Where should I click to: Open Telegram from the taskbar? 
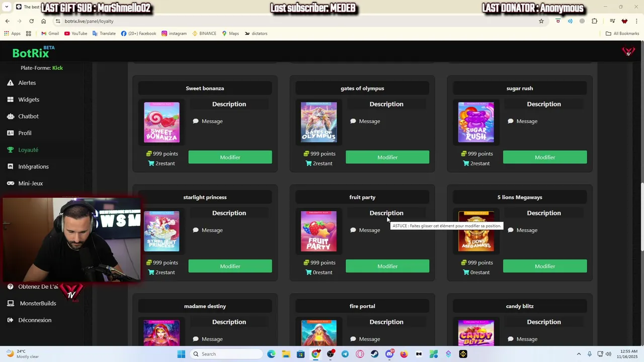point(345,354)
